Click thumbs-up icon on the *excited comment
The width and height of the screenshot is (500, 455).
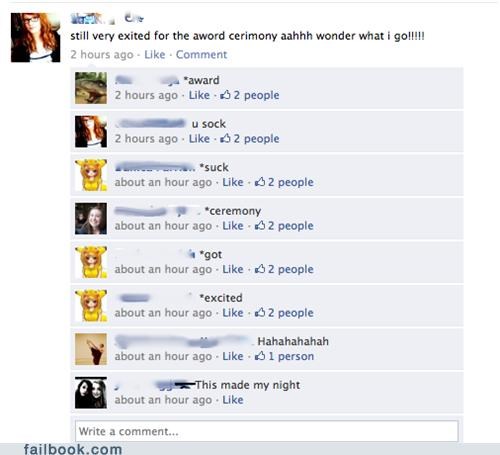pyautogui.click(x=260, y=313)
